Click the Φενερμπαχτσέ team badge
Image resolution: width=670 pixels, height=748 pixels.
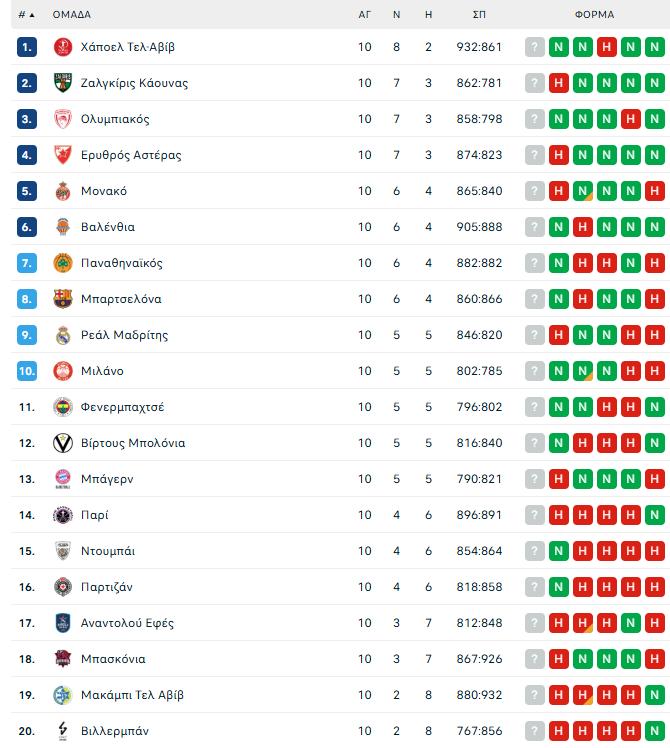click(x=63, y=407)
